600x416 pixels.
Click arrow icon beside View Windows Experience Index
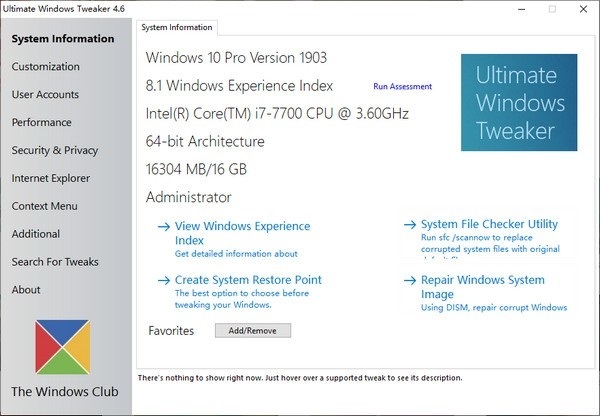pos(164,227)
